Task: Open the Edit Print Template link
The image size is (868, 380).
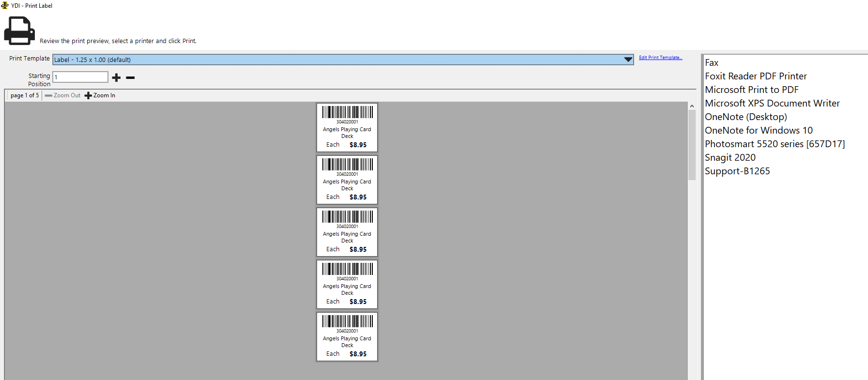Action: [x=660, y=58]
